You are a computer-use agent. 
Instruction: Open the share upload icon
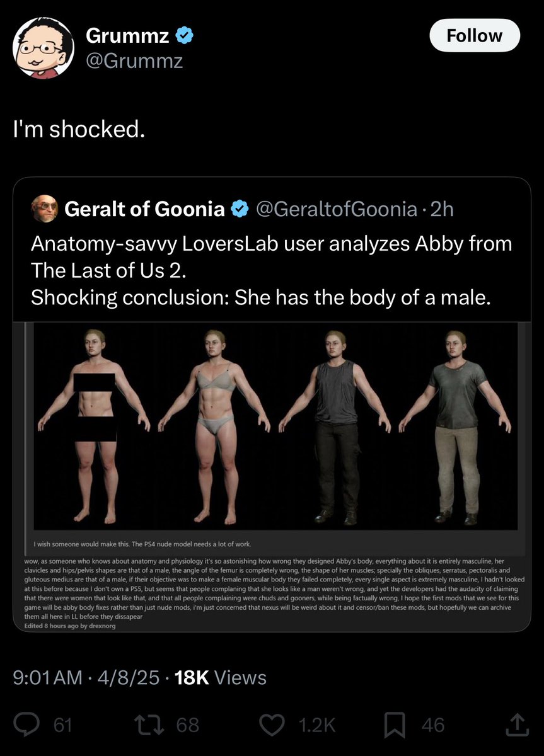[516, 724]
